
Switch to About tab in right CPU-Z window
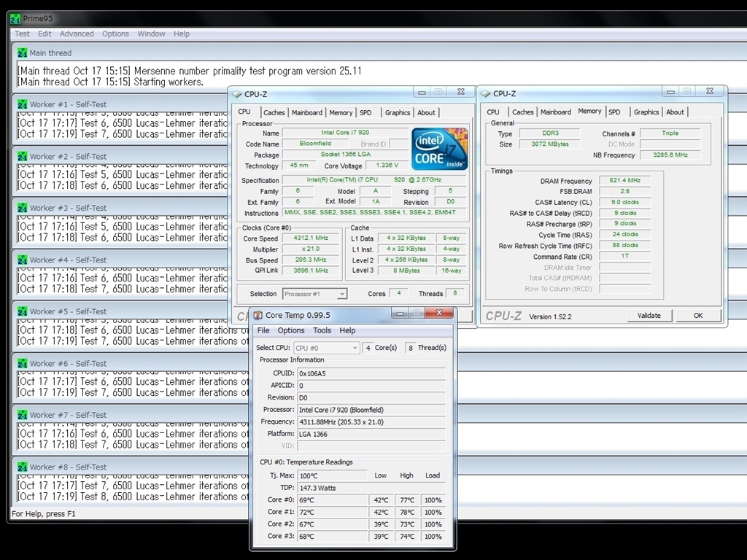coord(675,112)
